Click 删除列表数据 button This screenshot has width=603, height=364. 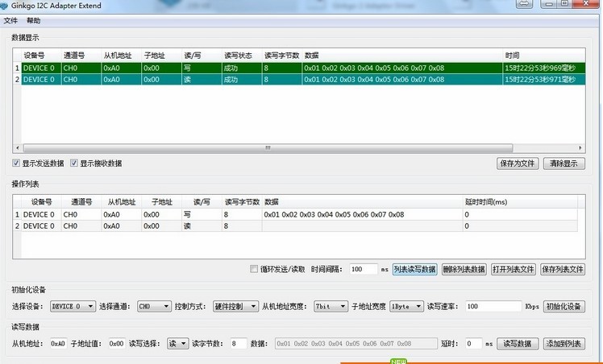(x=464, y=269)
